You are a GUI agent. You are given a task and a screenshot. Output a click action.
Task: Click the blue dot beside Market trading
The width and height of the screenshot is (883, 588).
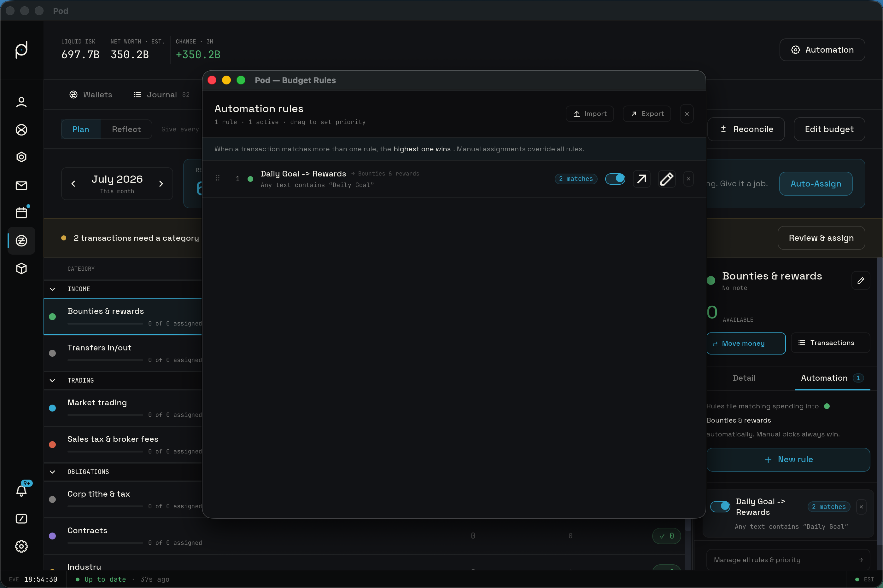(53, 408)
